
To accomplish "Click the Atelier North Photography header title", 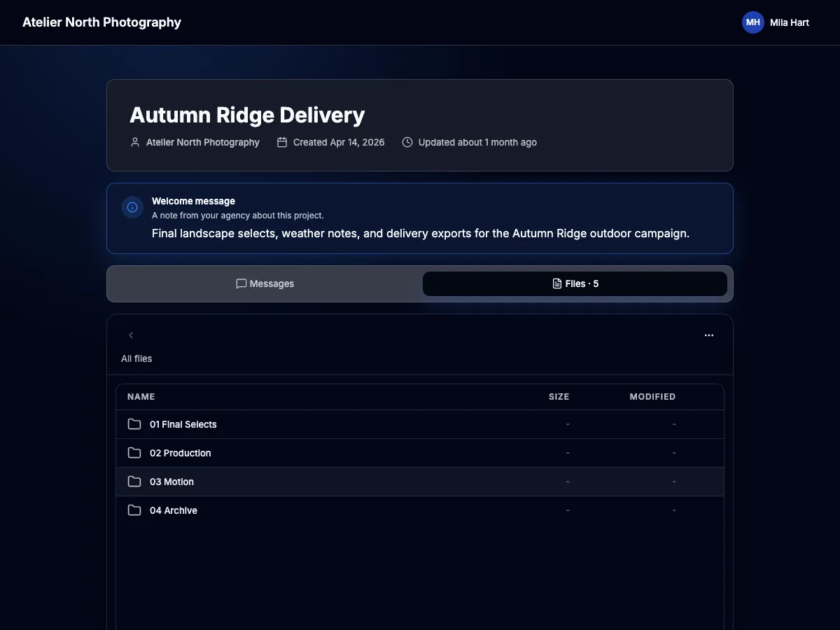I will point(101,22).
